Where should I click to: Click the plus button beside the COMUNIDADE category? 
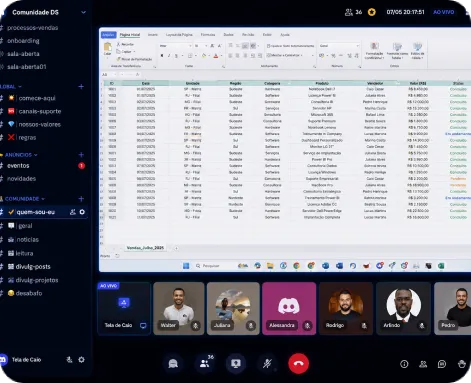81,199
